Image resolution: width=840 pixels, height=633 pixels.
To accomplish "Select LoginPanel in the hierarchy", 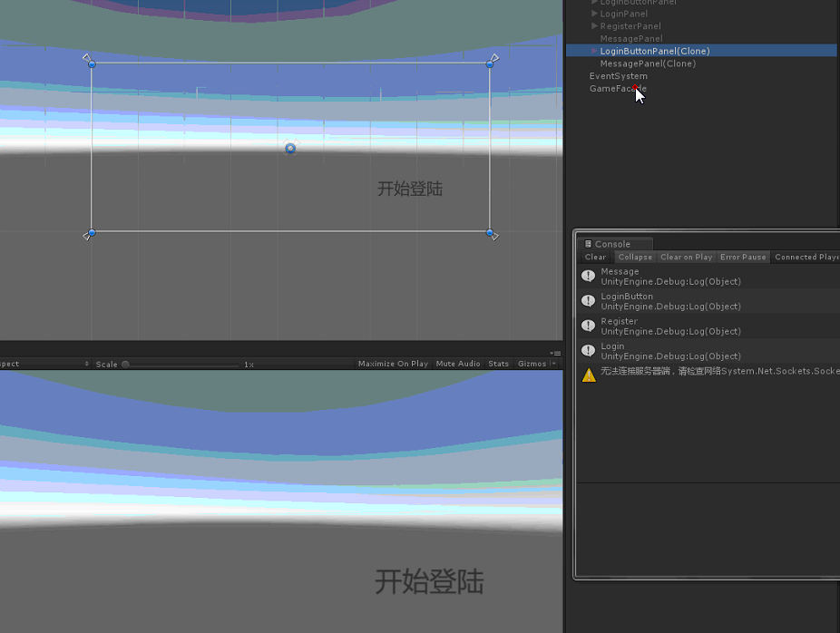I will (x=623, y=14).
